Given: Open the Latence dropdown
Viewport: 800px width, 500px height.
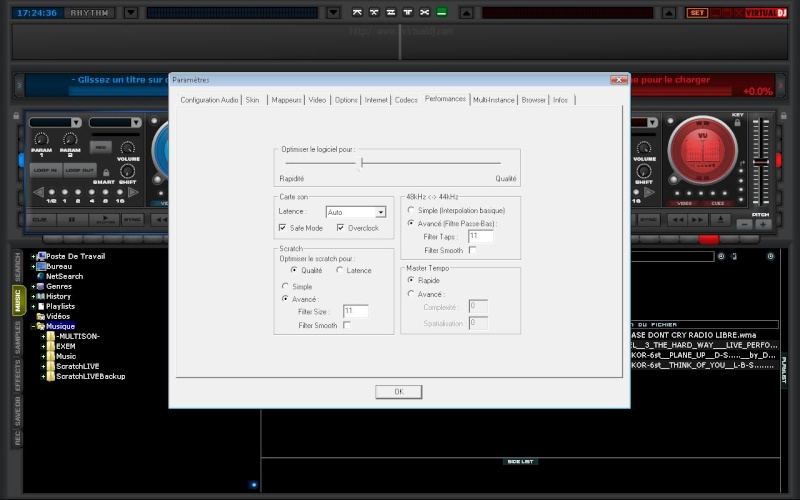Looking at the screenshot, I should [x=381, y=212].
